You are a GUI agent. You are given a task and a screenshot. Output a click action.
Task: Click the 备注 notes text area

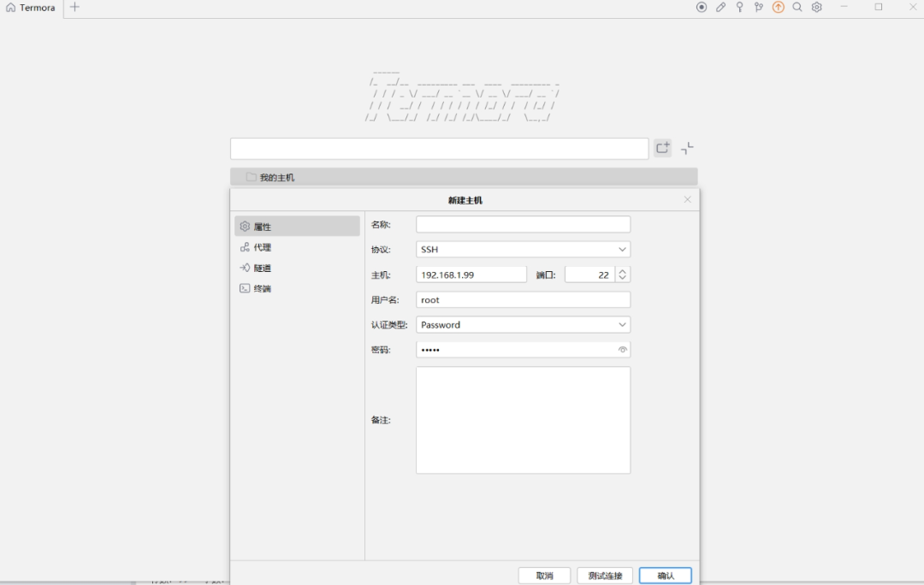(524, 420)
